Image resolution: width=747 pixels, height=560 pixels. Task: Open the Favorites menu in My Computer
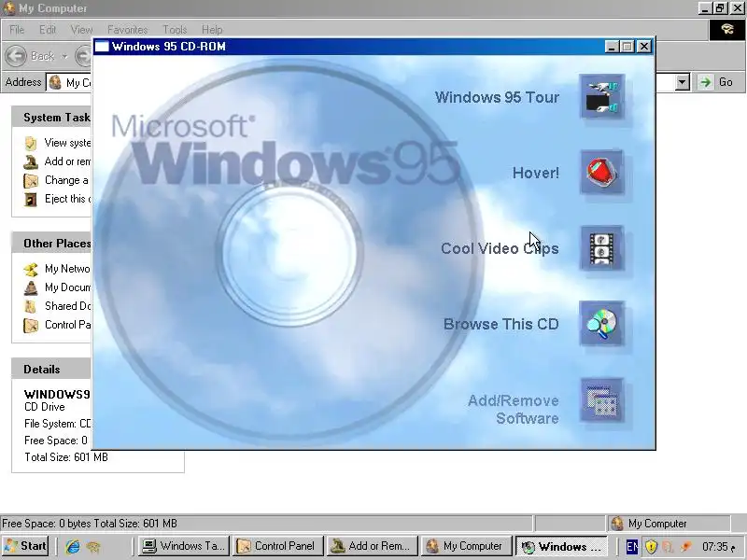(127, 30)
